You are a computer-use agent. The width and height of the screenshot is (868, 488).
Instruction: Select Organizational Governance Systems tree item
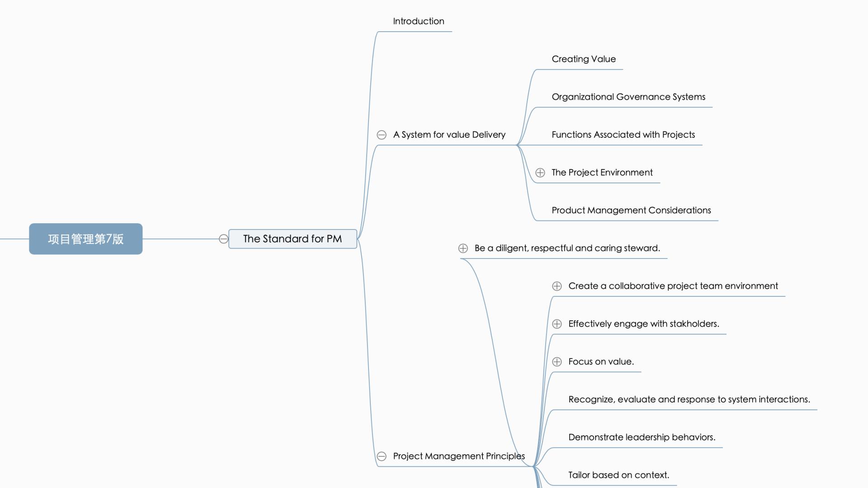point(628,97)
